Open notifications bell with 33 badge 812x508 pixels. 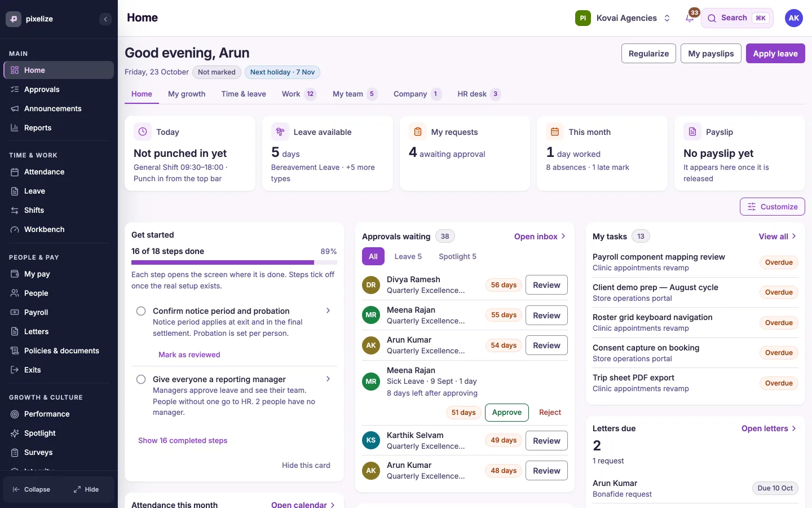pos(690,18)
